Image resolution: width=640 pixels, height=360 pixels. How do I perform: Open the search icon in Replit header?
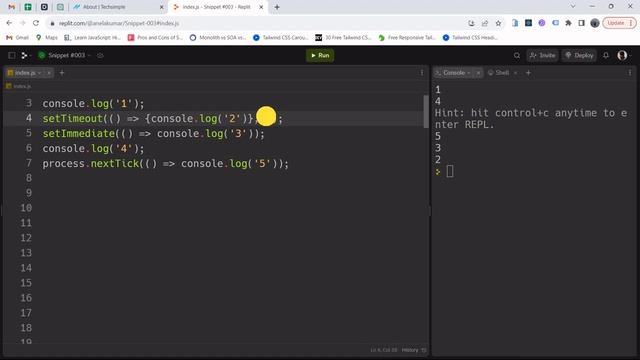(517, 56)
